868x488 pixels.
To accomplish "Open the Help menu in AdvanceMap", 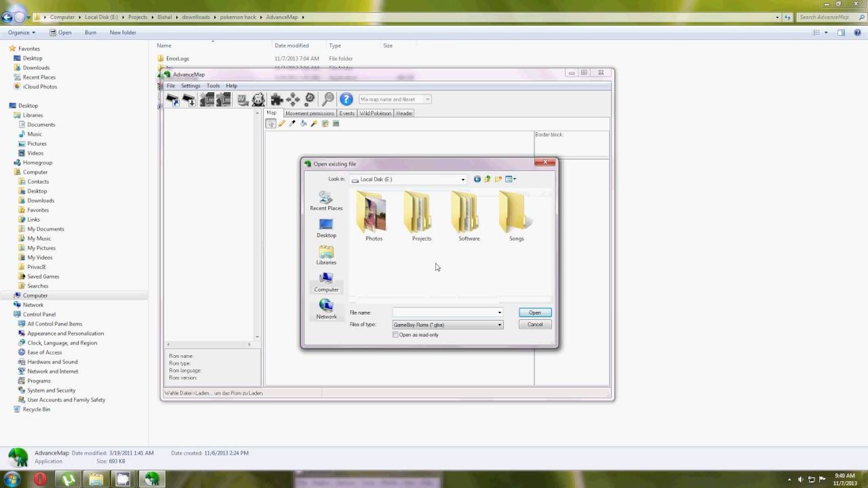I will [231, 86].
